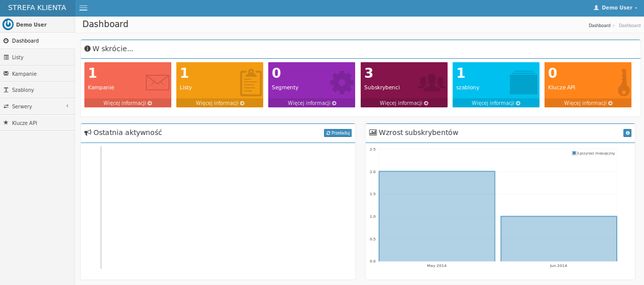Open Dashboard in sidebar
The width and height of the screenshot is (644, 285).
tap(38, 41)
